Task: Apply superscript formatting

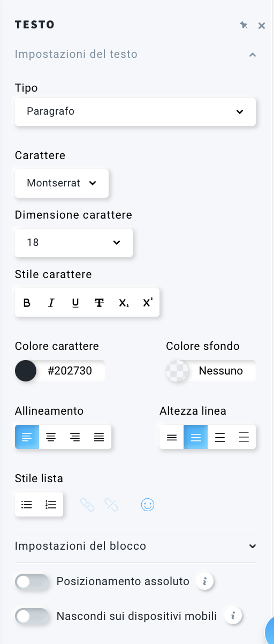Action: point(148,303)
